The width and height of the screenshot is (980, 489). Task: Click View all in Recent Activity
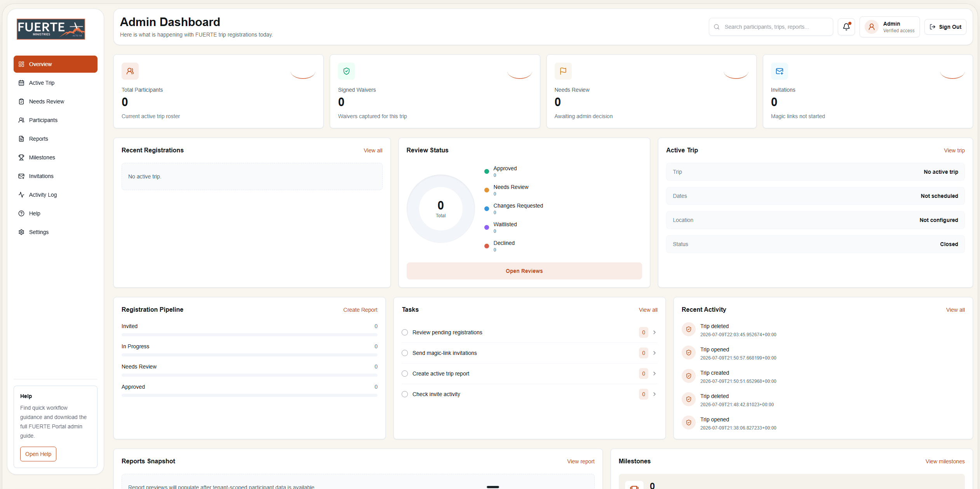point(955,310)
